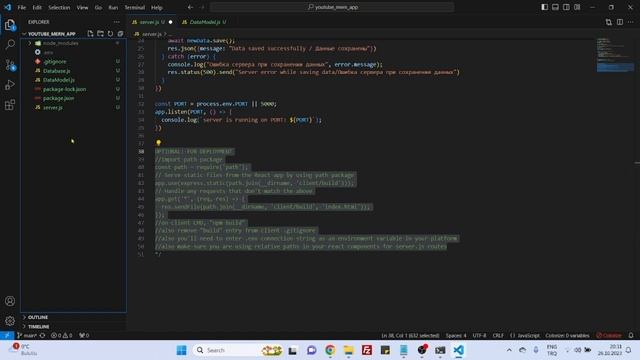Open File Explorer from the taskbar
Screen dimensions: 640x360
(348, 350)
